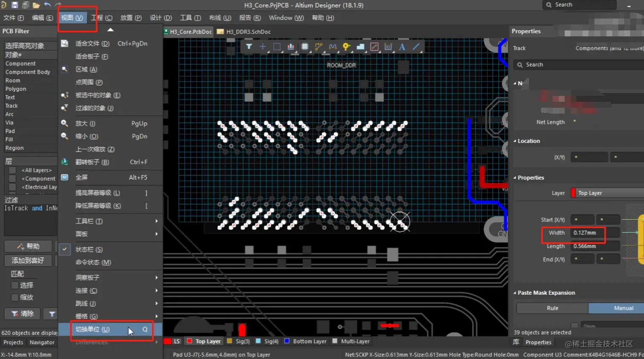
Task: Save the document with the floppy disk icon
Action: 14,5
